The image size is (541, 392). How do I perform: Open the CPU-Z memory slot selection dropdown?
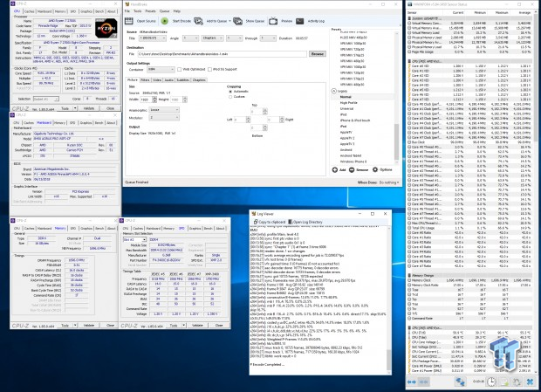pos(134,239)
